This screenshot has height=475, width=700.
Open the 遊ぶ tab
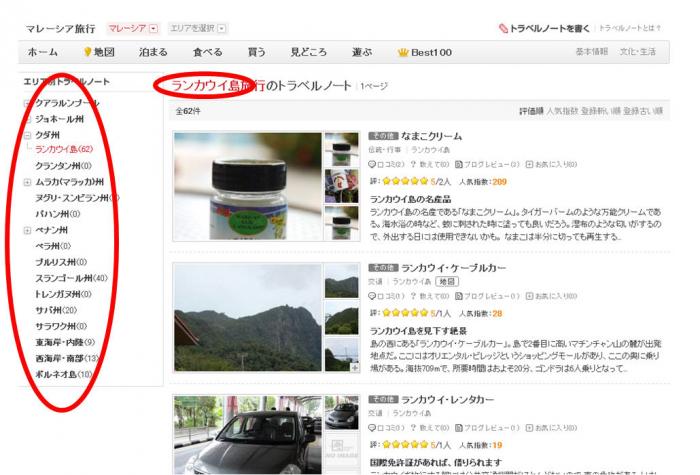(362, 52)
